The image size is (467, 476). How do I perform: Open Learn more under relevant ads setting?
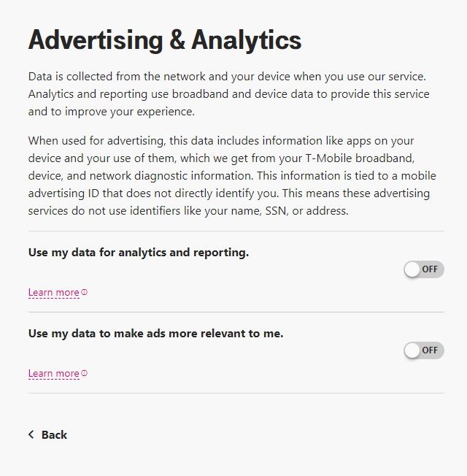pyautogui.click(x=53, y=374)
